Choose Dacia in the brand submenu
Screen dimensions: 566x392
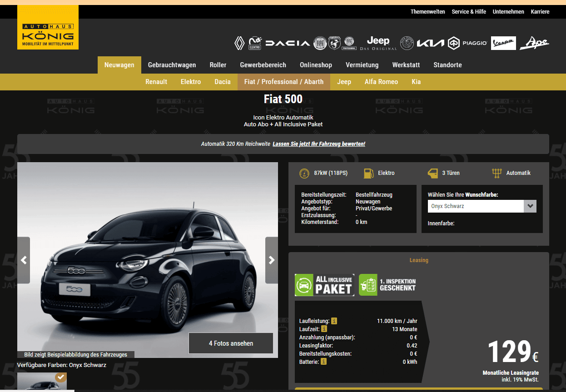[223, 82]
